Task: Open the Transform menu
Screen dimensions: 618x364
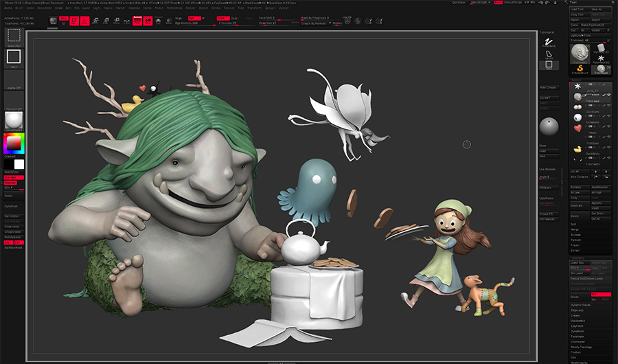Action: tap(254, 8)
